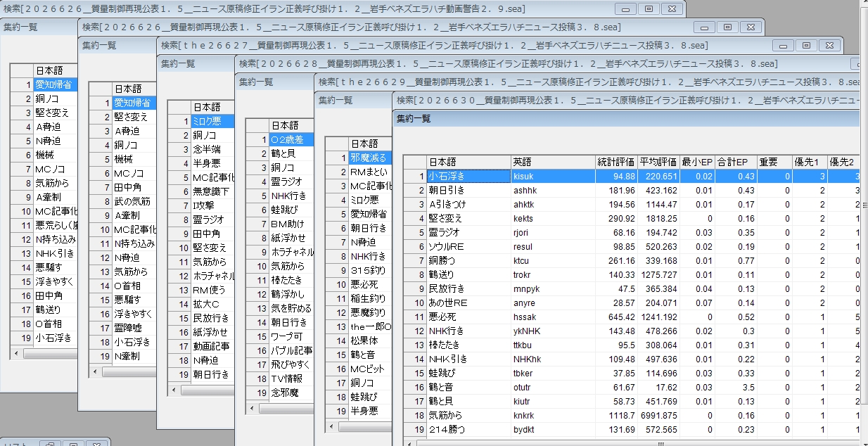The height and width of the screenshot is (446, 868).
Task: Select the highlighted O2歳差 row
Action: click(291, 139)
